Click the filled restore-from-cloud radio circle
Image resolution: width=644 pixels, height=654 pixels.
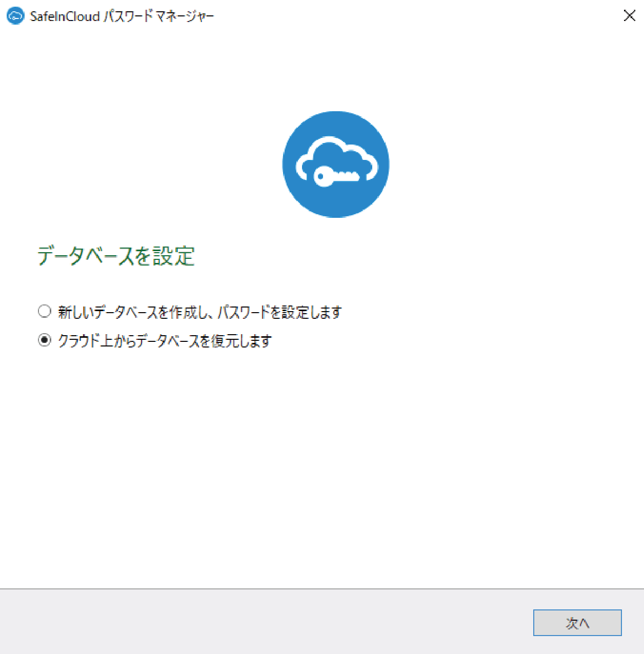point(44,339)
